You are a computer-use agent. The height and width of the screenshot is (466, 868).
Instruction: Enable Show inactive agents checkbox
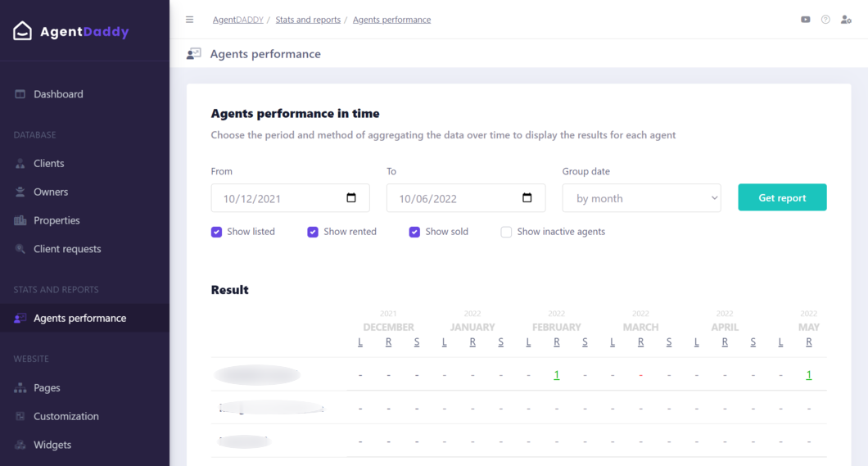pyautogui.click(x=506, y=232)
